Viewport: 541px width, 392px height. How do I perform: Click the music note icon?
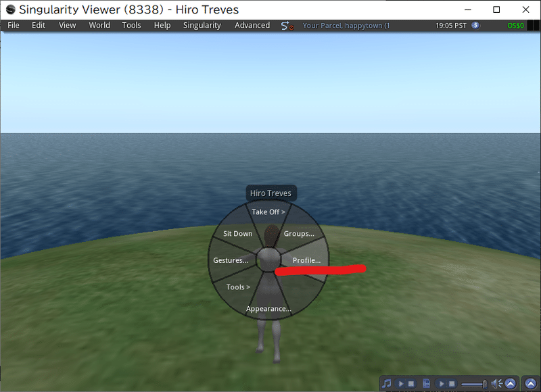[x=387, y=383]
